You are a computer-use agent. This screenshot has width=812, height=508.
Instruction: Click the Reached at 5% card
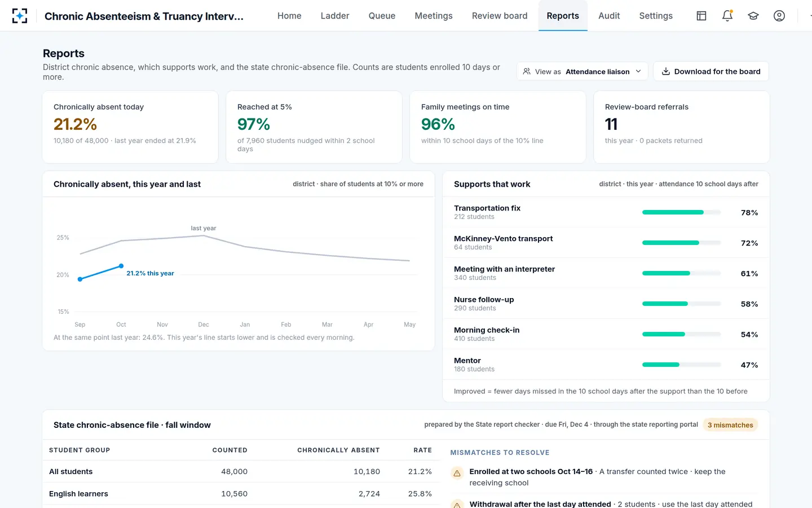point(314,127)
